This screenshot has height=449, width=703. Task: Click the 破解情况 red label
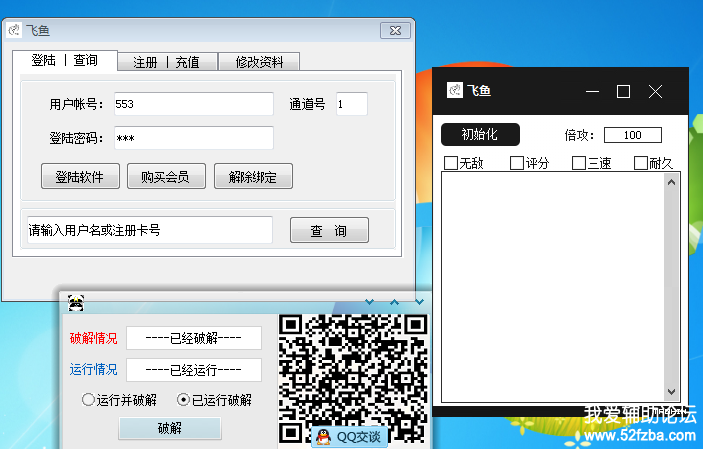[93, 338]
